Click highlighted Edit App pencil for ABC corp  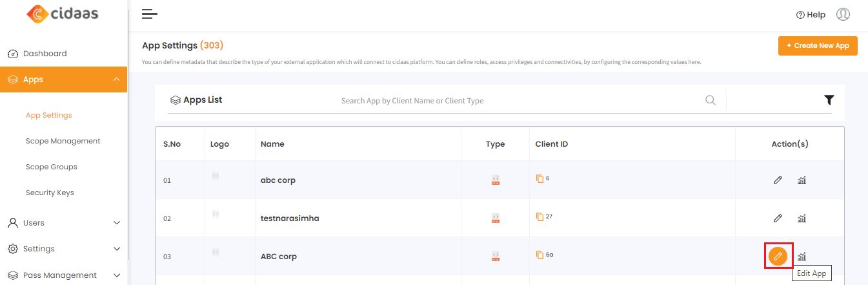tap(778, 257)
